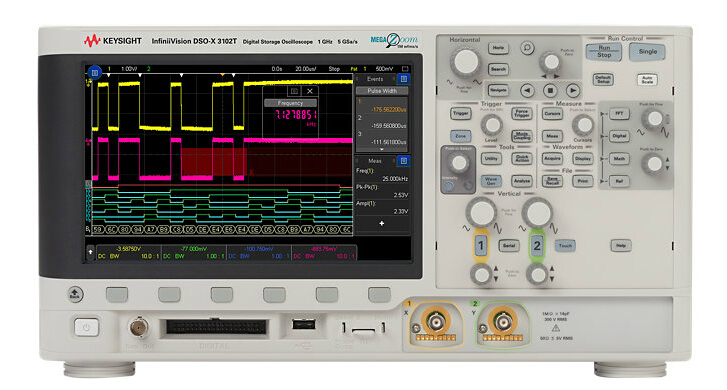
Task: Click the Auto Scale key
Action: coord(647,79)
